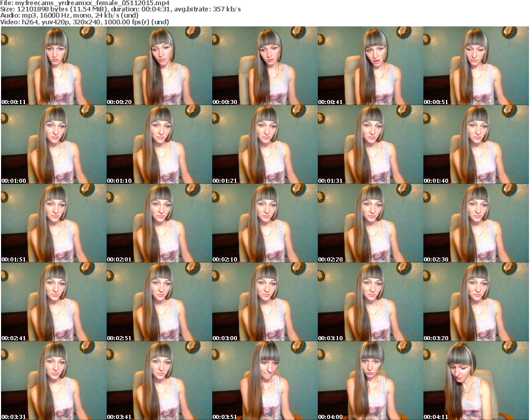Choose the frame timestamped 00:03:00
530x420 pixels.
264,302
